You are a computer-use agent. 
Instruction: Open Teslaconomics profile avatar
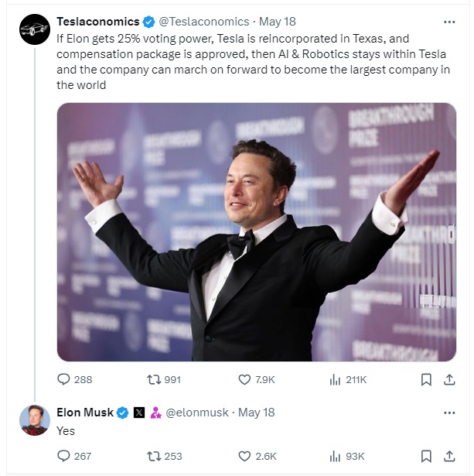click(x=34, y=30)
